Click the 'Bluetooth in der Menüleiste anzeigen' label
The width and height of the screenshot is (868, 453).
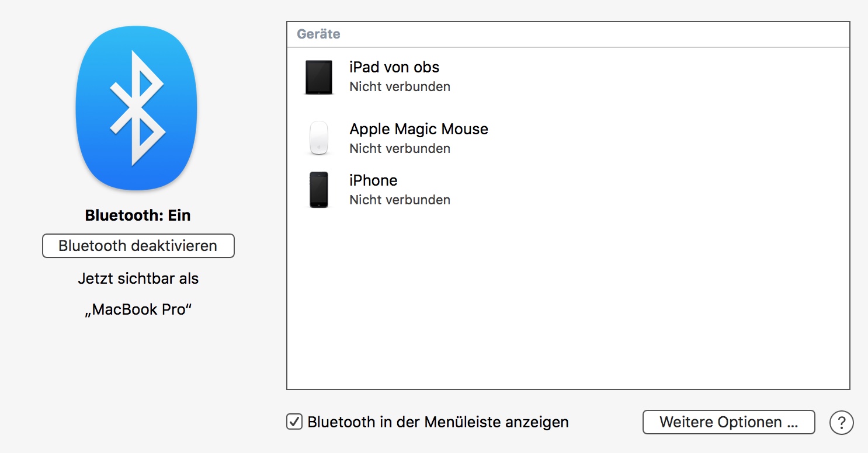(x=438, y=422)
